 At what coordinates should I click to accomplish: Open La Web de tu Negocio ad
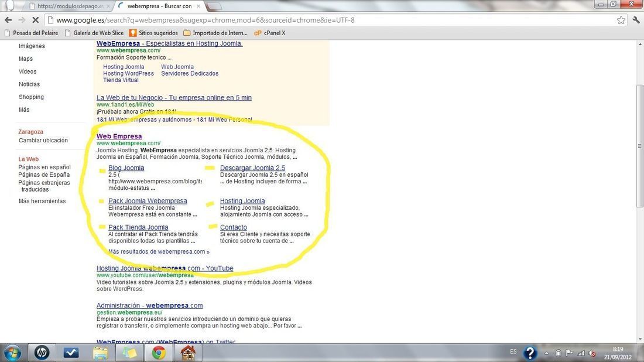(174, 97)
